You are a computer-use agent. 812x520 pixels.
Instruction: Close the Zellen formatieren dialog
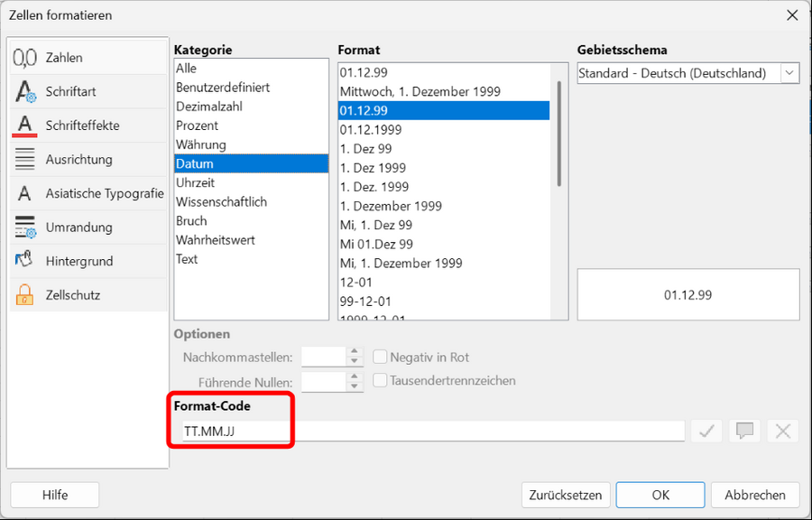[792, 15]
